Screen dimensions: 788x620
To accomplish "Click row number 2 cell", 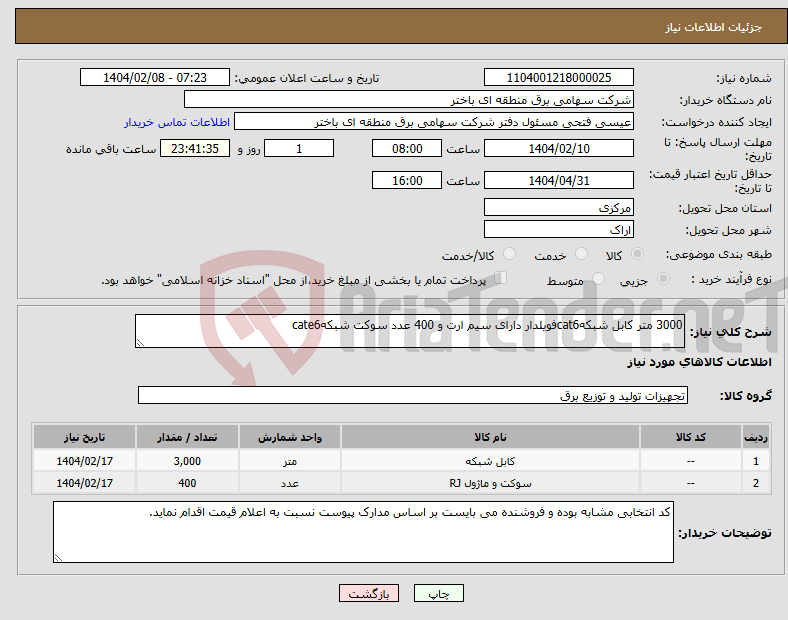I will click(756, 483).
